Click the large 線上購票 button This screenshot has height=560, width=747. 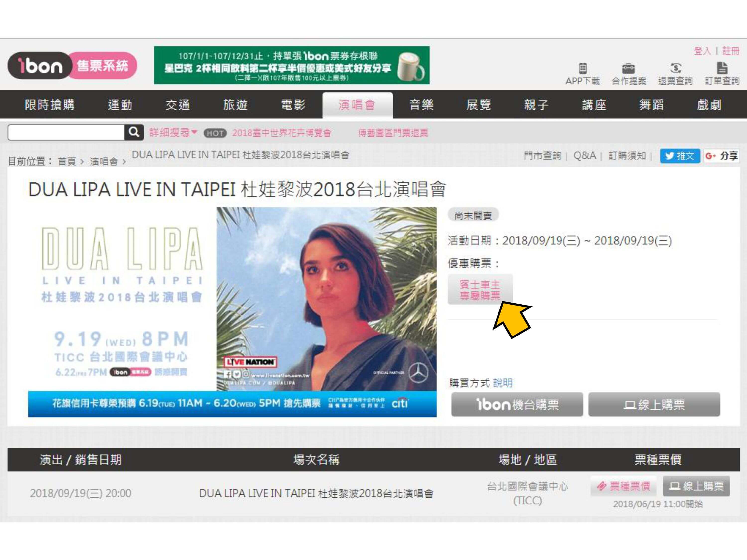coord(654,404)
